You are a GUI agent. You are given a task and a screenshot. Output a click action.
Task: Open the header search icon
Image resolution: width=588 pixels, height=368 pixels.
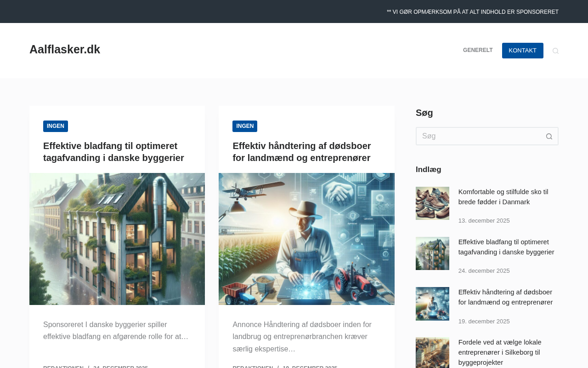555,51
